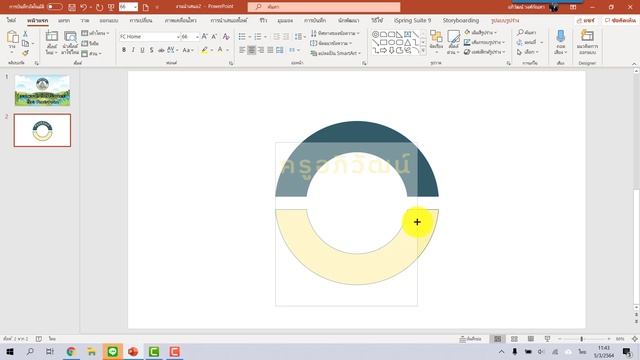Select slide 2 thumbnail with ring shape
The height and width of the screenshot is (360, 640).
(x=42, y=130)
